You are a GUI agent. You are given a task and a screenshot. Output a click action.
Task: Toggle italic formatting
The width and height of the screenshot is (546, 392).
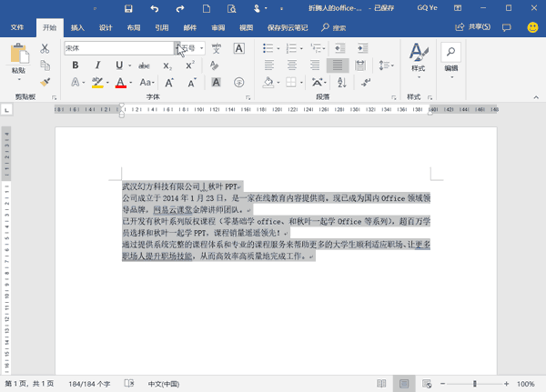(x=98, y=65)
